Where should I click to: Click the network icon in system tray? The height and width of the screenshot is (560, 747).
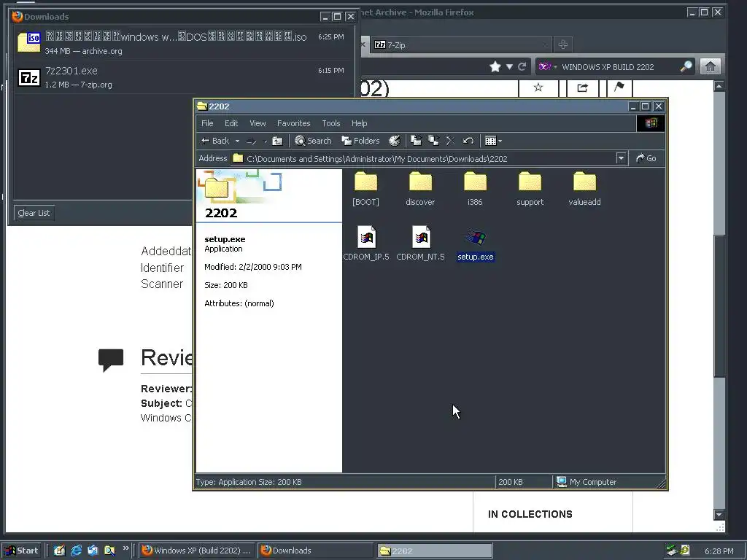672,551
